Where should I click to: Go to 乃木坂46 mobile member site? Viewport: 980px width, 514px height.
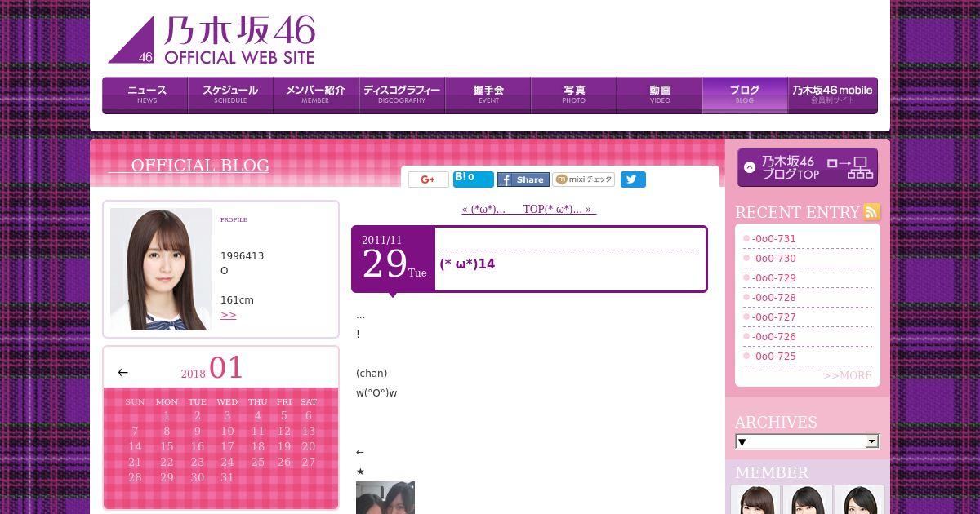[832, 95]
